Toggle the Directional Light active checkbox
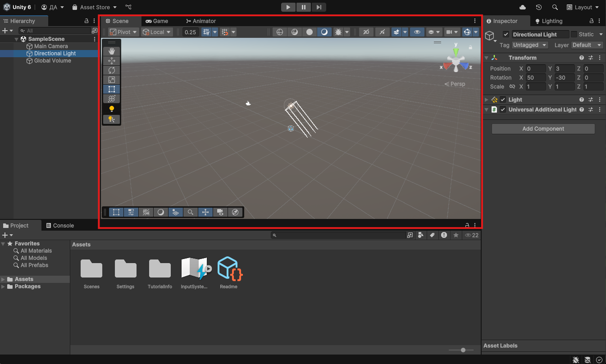Viewport: 606px width, 364px height. (x=506, y=34)
